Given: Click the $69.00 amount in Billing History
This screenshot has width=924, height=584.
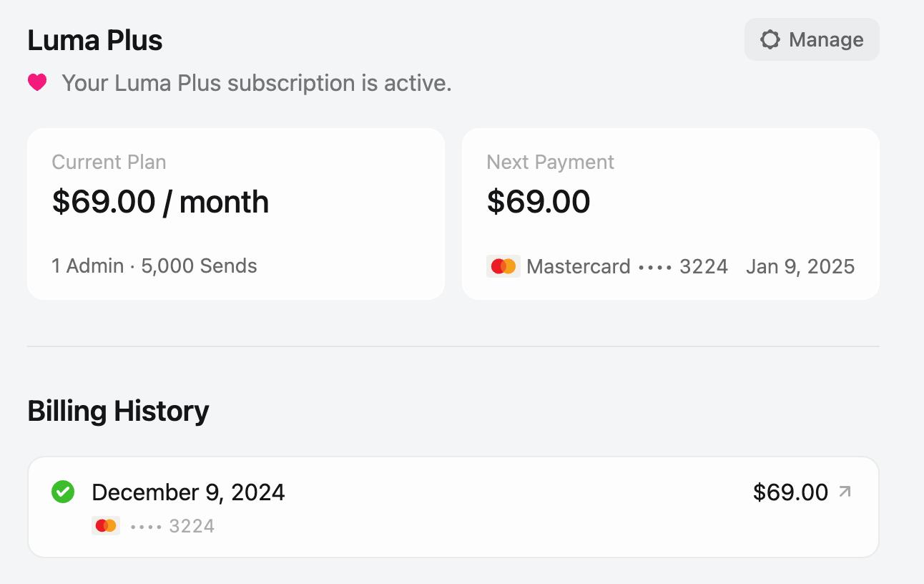Looking at the screenshot, I should pyautogui.click(x=790, y=492).
